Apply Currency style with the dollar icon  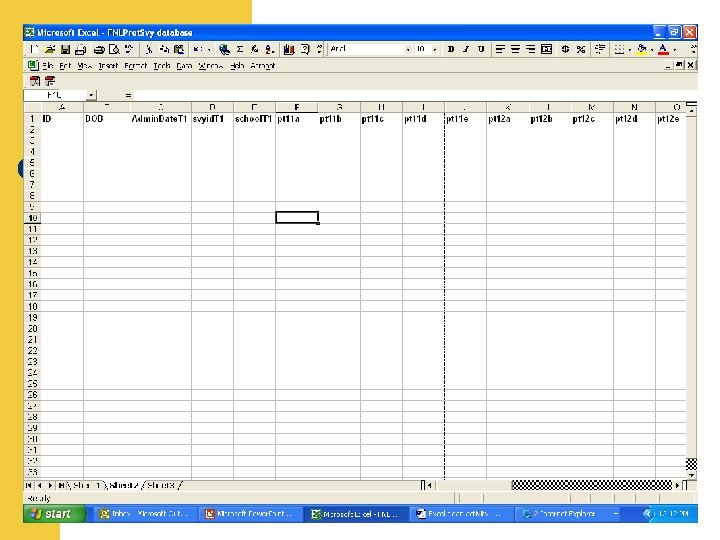point(566,49)
